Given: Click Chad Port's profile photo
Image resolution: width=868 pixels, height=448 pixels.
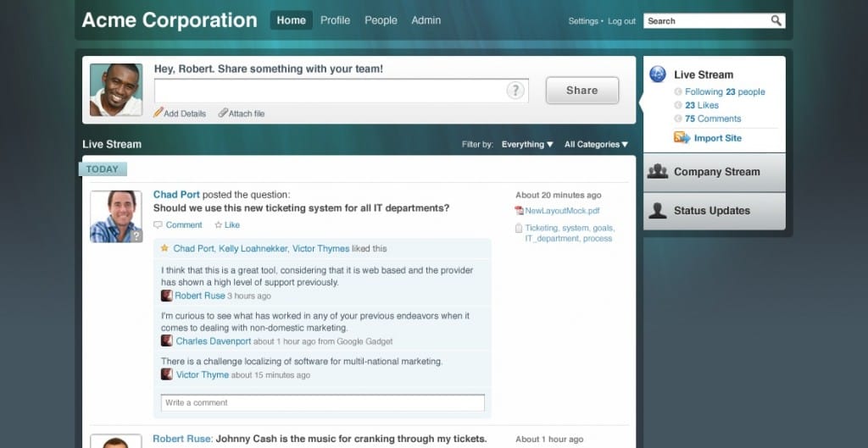Looking at the screenshot, I should click(115, 216).
